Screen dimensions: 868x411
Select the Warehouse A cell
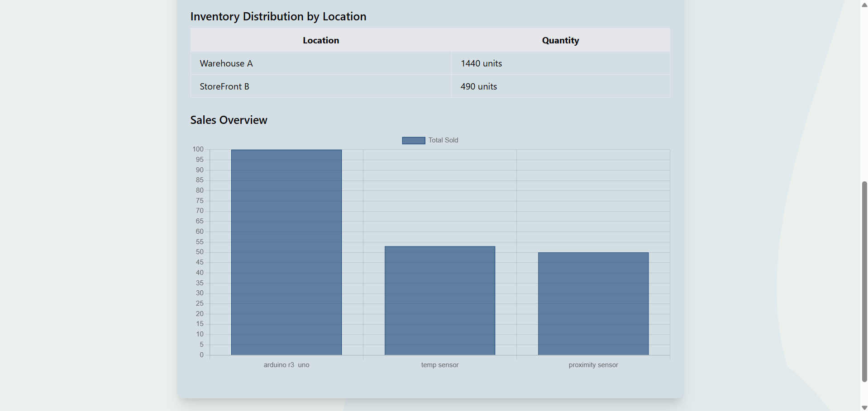click(226, 63)
